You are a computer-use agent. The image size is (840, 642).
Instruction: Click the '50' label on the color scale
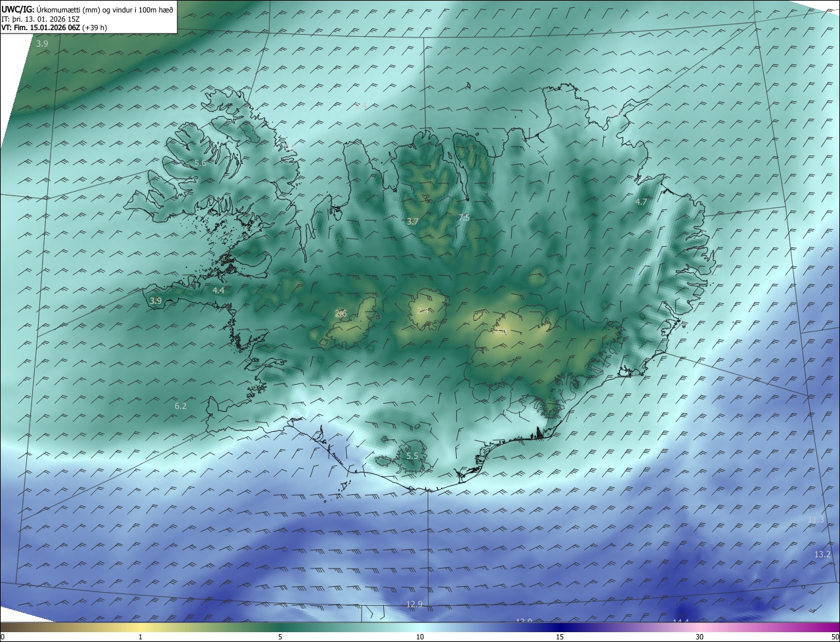[x=835, y=637]
